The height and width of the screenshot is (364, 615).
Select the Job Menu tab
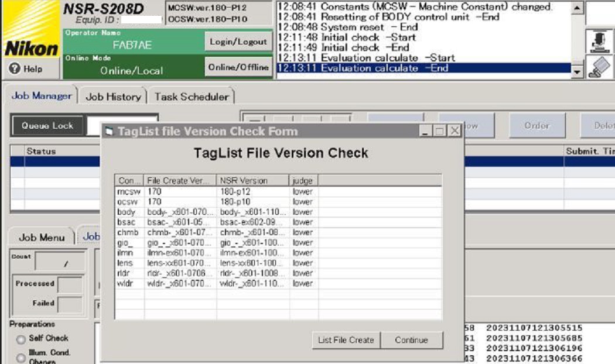point(42,238)
